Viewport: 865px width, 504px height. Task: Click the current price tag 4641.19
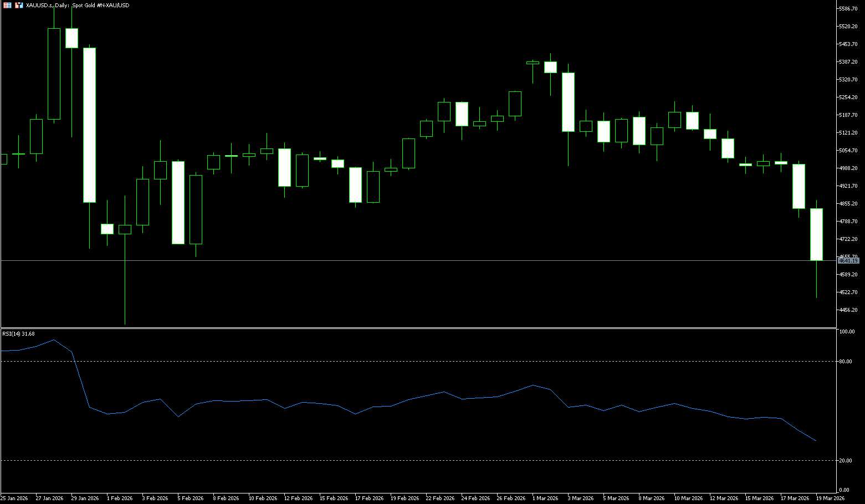tap(848, 260)
